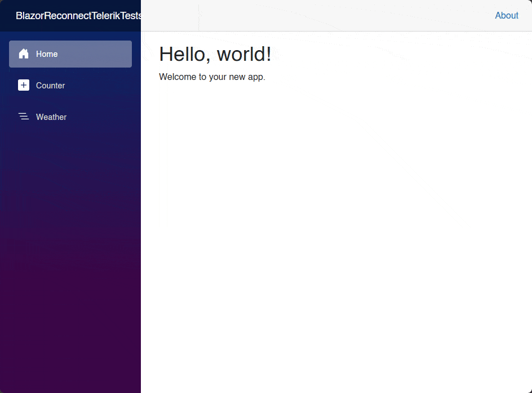Click the Counter plus-square icon
The image size is (532, 393).
(24, 86)
